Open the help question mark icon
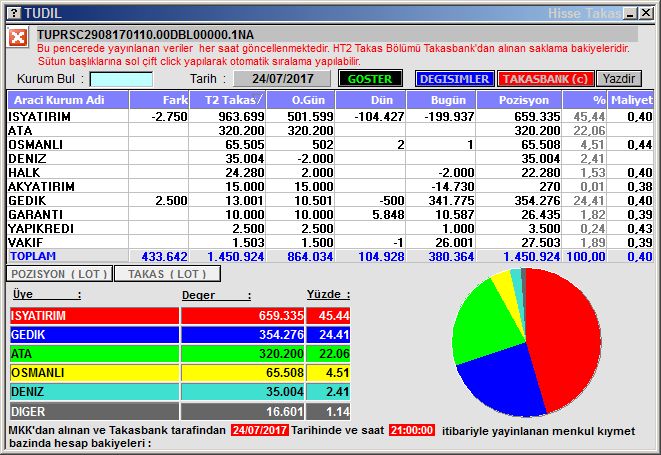This screenshot has height=455, width=661. (14, 13)
